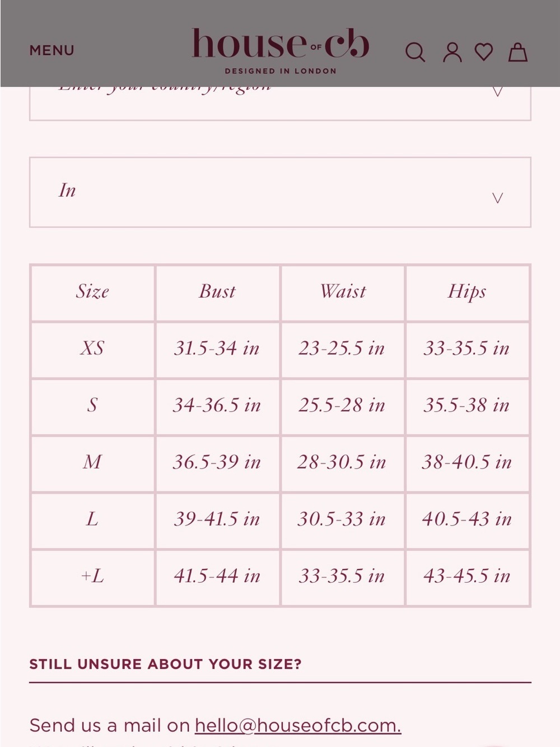Viewport: 560px width, 747px height.
Task: Open the wishlist heart icon
Action: click(x=484, y=52)
